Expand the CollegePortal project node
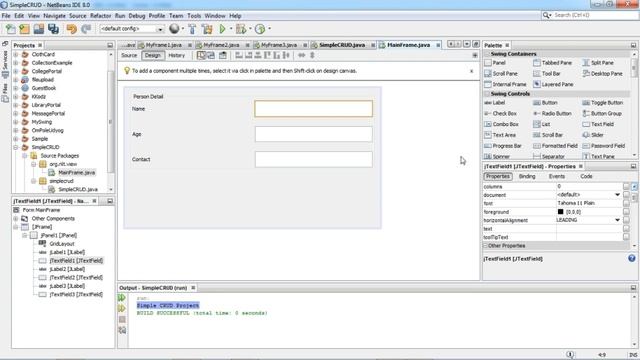640x360 pixels. tap(16, 71)
